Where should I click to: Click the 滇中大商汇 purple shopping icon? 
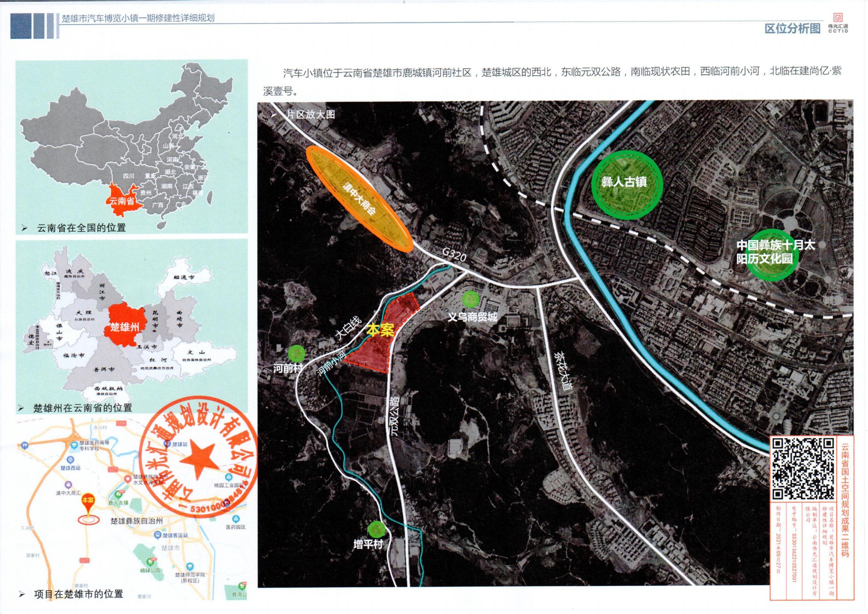pyautogui.click(x=68, y=484)
